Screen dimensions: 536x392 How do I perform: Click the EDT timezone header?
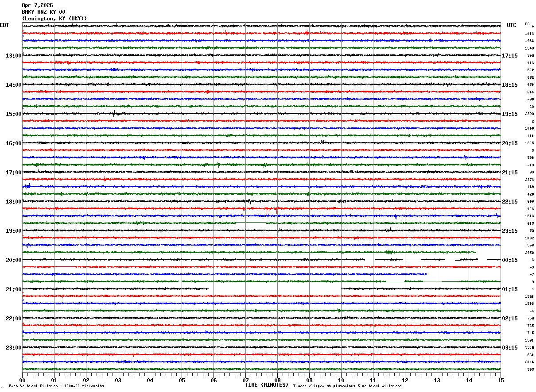[4, 25]
